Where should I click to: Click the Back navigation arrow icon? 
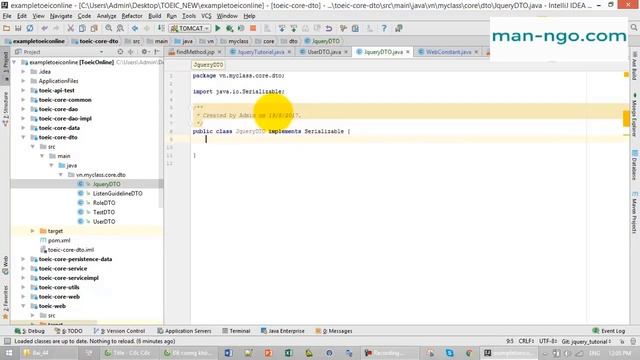pos(135,28)
